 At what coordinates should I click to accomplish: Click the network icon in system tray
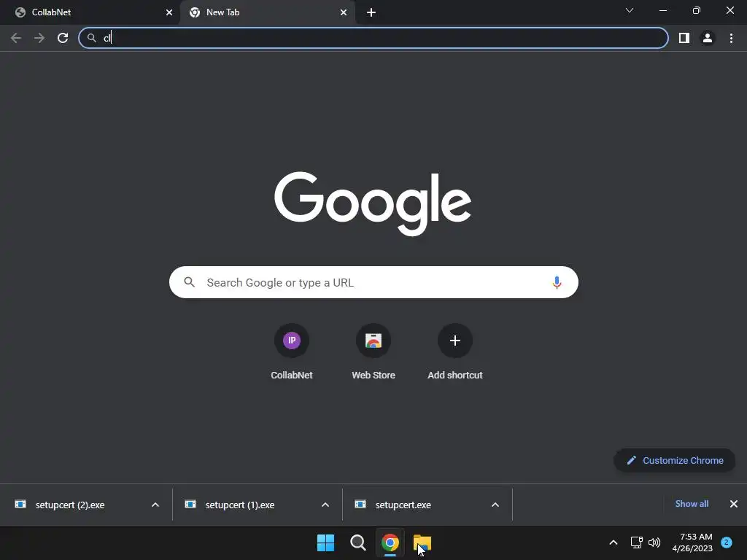tap(636, 542)
